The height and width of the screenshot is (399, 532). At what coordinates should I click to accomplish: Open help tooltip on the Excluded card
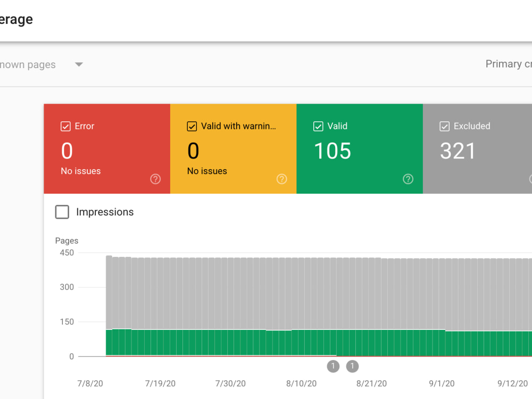529,179
